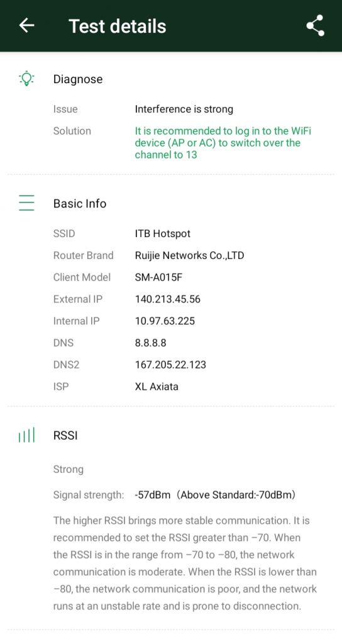Screen dimensions: 342x644
Task: Tap the Interference is strong issue text
Action: (x=184, y=109)
